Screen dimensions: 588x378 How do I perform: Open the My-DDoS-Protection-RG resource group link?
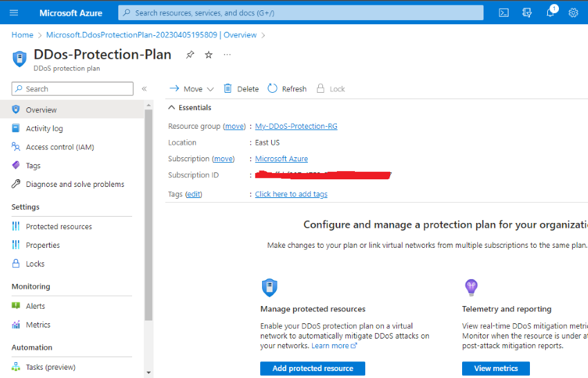coord(296,126)
